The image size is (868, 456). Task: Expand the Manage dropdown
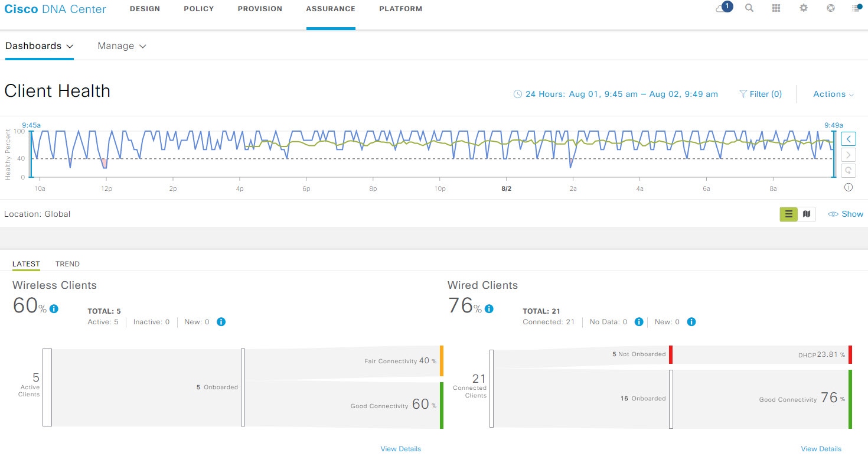click(122, 46)
